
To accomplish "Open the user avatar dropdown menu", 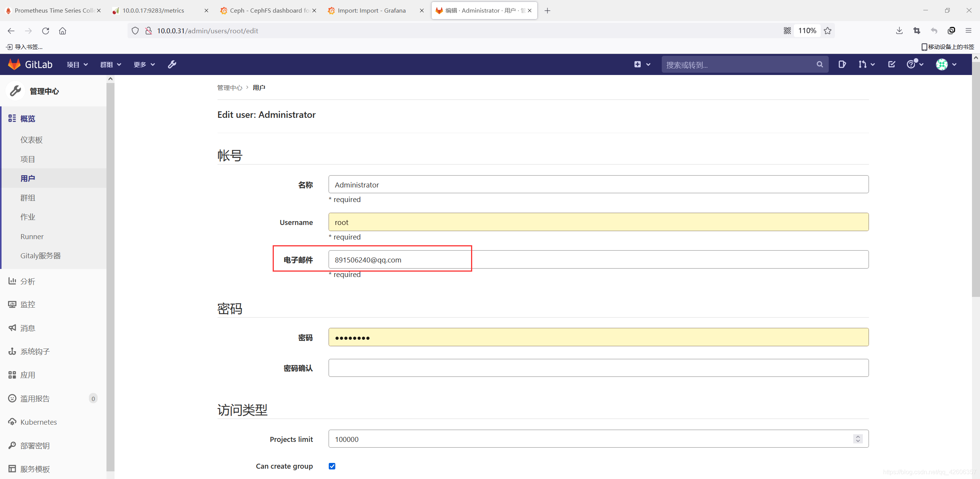I will coord(946,64).
